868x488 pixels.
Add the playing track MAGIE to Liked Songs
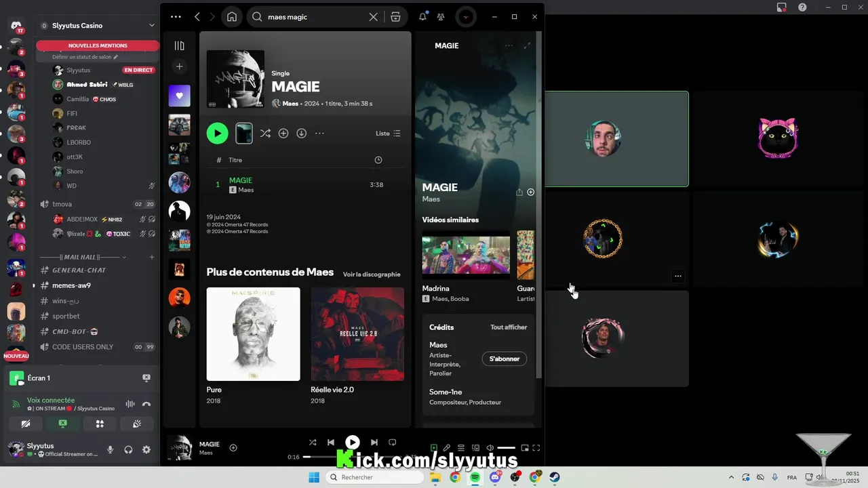click(x=233, y=448)
